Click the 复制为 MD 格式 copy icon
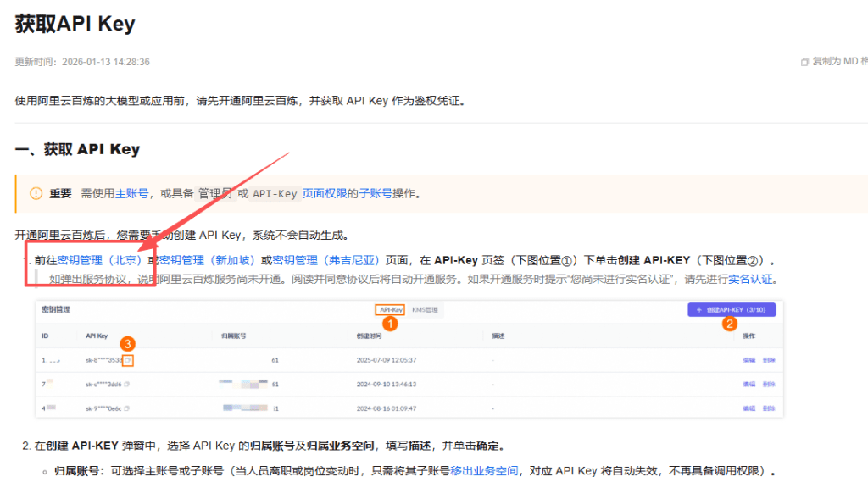Viewport: 868px width, 477px height. [x=804, y=62]
